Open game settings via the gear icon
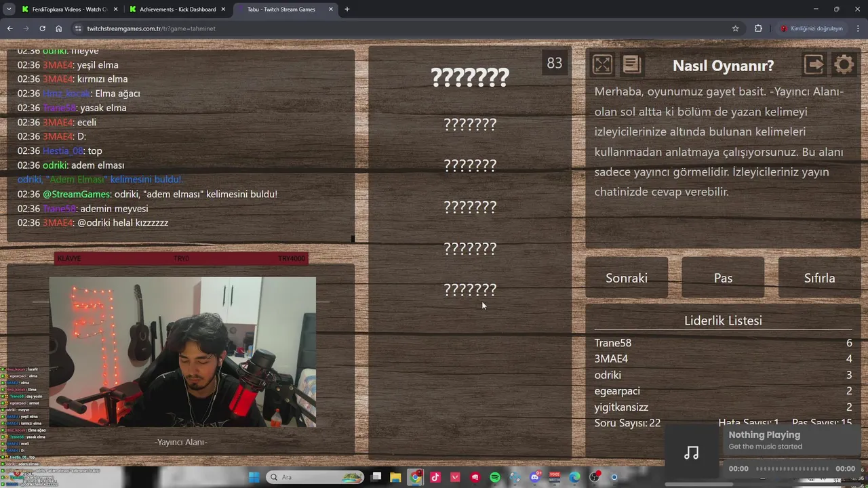 click(844, 64)
